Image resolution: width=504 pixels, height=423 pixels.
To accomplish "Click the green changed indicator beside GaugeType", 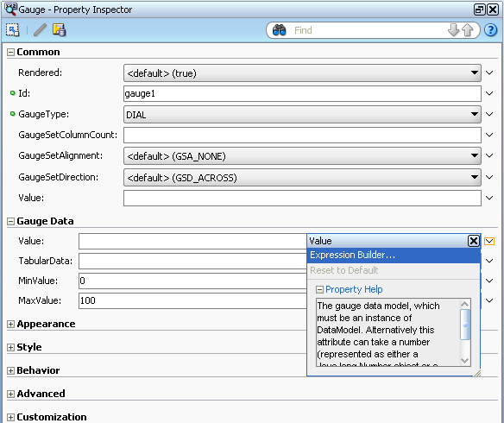I will [x=13, y=114].
